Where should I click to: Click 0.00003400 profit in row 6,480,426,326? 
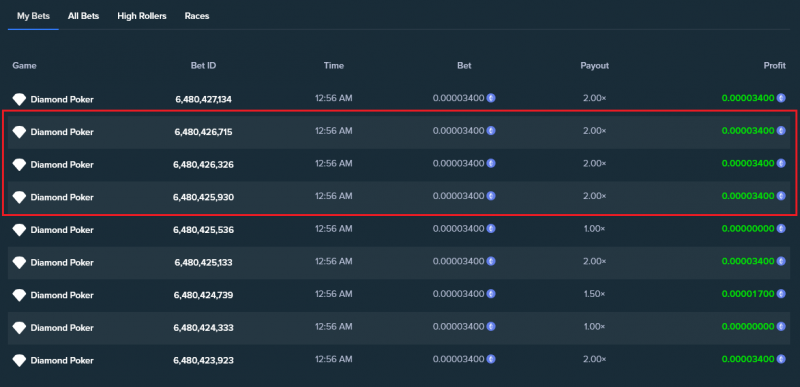[748, 163]
